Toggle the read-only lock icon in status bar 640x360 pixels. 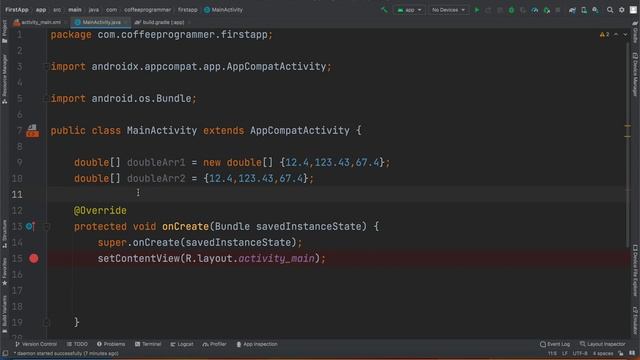click(621, 353)
